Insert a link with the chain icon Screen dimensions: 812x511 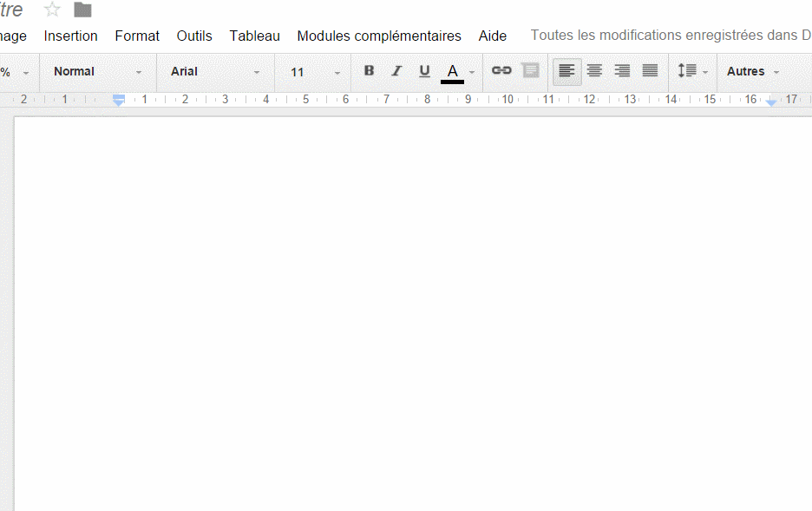click(x=501, y=70)
